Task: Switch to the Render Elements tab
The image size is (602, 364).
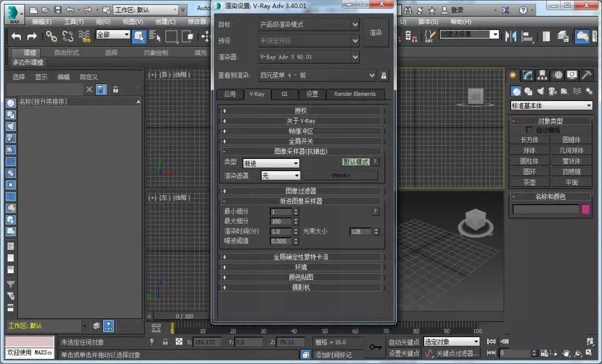Action: (x=355, y=94)
